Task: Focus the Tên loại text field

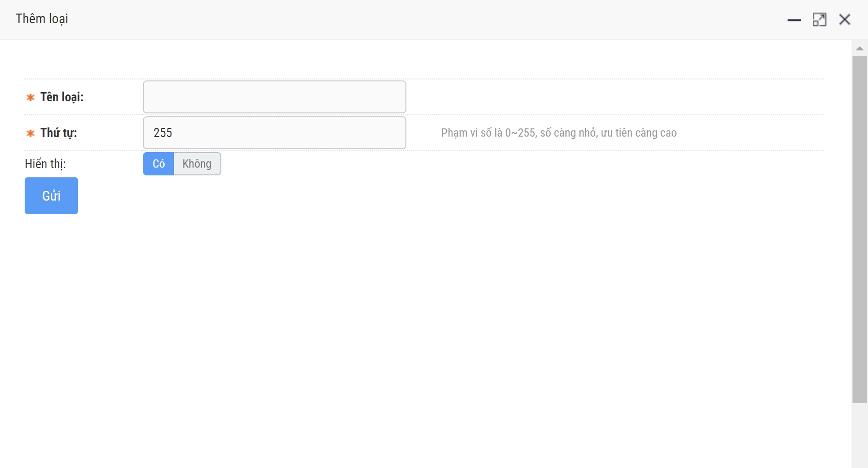Action: [x=274, y=97]
